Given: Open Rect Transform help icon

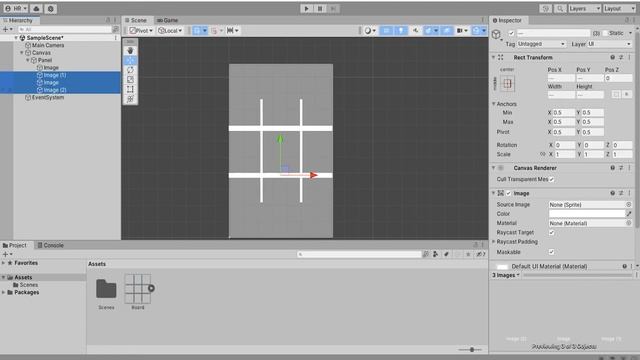Looking at the screenshot, I should (x=612, y=58).
